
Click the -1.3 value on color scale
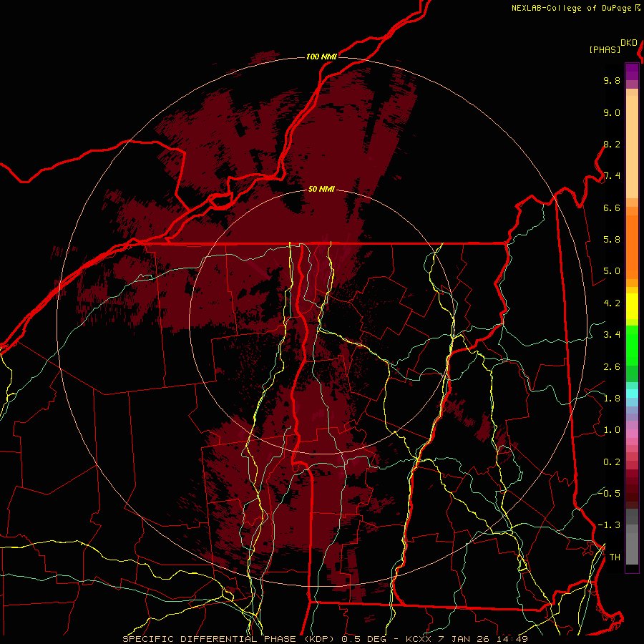[609, 525]
